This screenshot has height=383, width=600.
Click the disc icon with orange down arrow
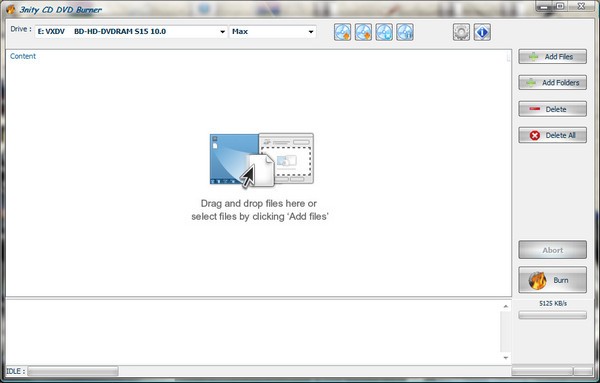[x=363, y=32]
